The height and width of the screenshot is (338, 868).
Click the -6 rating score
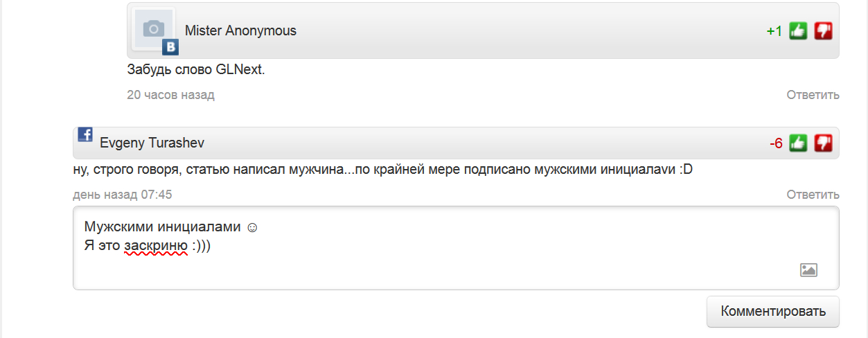coord(776,143)
